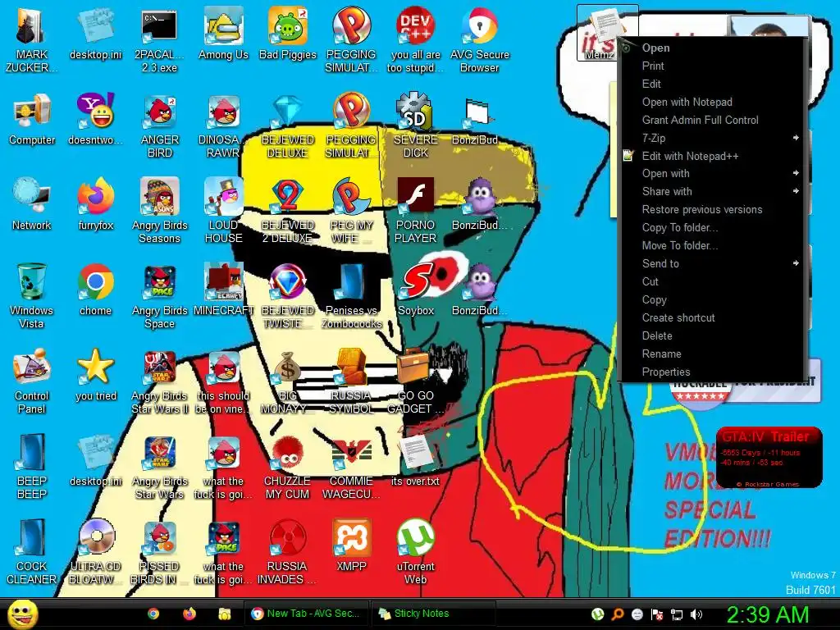Click the Action Center flag tray icon
Viewport: 840px width, 630px height.
657,614
